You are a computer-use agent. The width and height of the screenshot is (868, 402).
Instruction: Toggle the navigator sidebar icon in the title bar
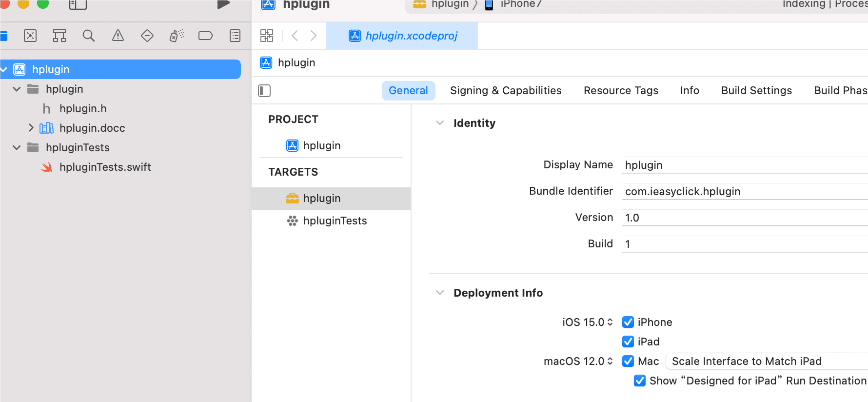[78, 5]
